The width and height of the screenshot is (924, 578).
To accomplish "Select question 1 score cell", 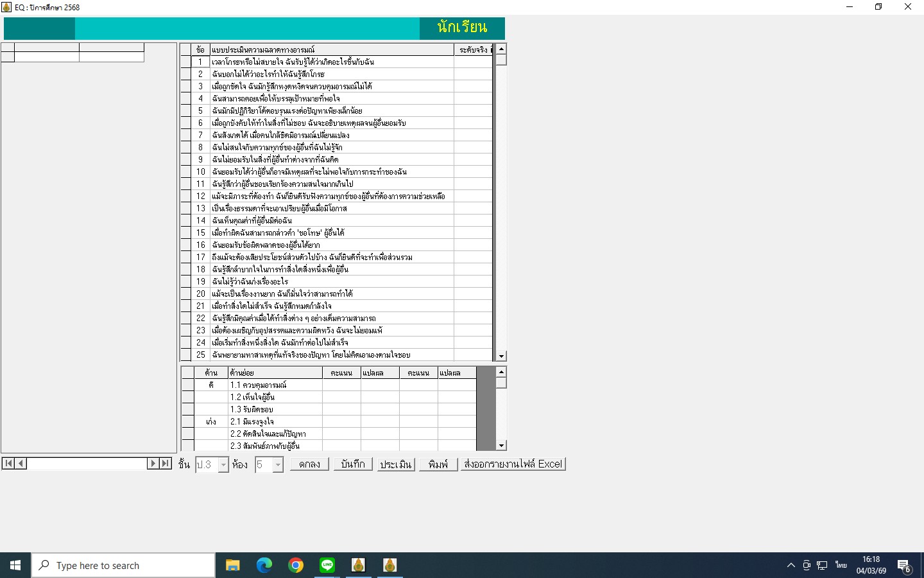I will tap(472, 62).
